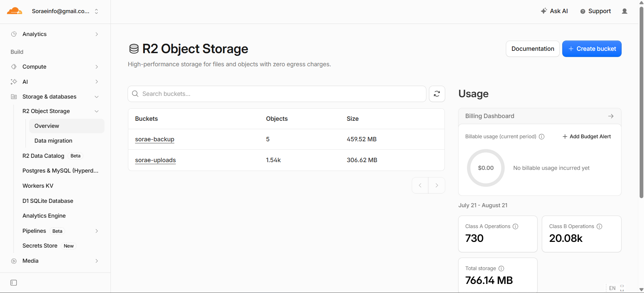Open the Support help menu
The height and width of the screenshot is (293, 644).
coord(595,11)
